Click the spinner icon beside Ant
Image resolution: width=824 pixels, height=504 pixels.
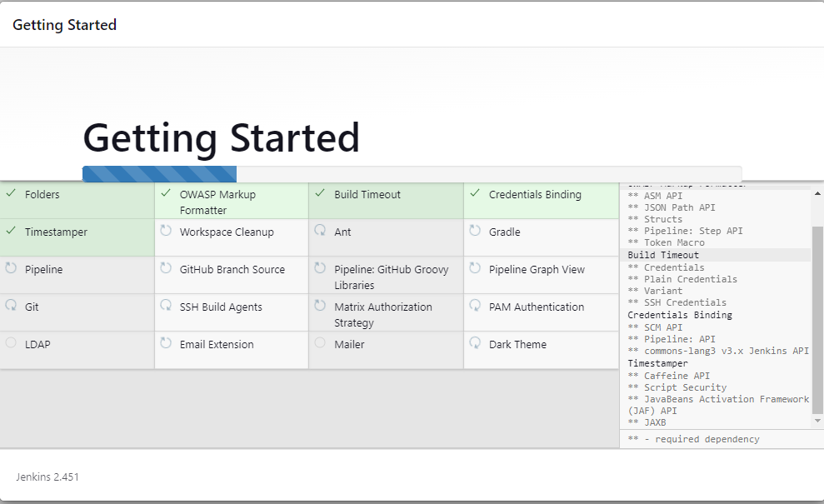click(320, 231)
